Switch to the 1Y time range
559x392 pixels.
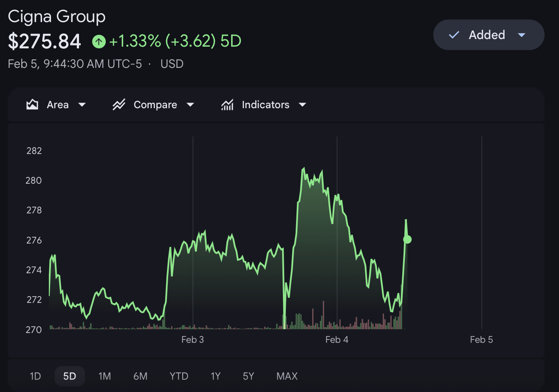pos(216,376)
